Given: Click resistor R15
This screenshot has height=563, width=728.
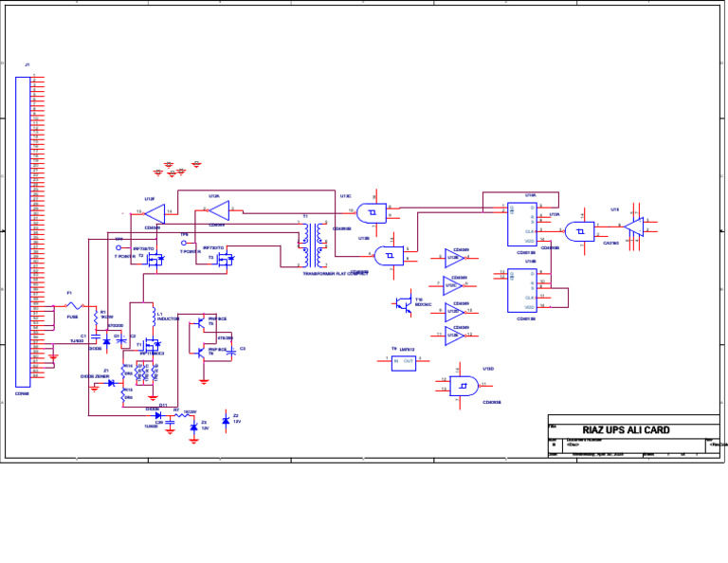Looking at the screenshot, I should (123, 395).
